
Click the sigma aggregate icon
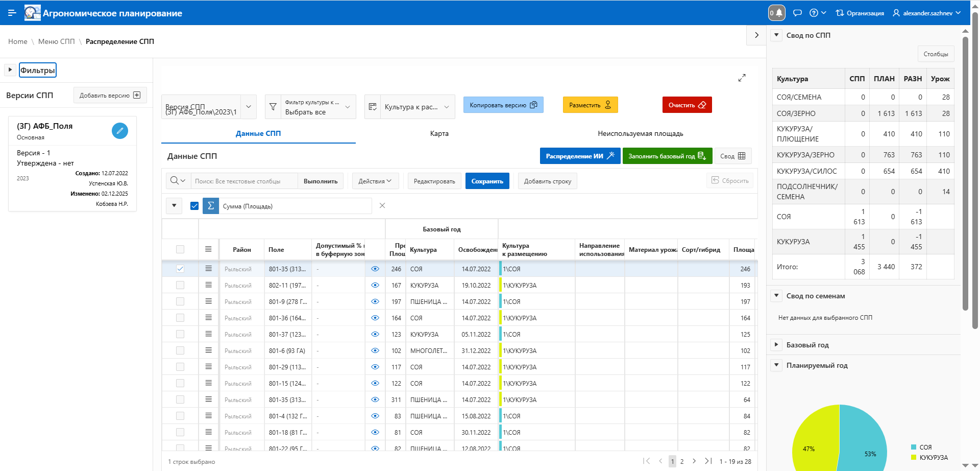coord(211,206)
